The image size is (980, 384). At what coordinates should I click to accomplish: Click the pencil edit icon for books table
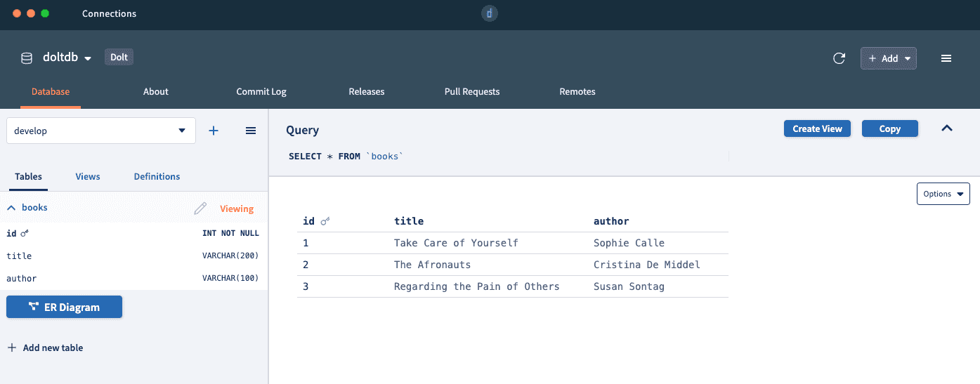click(x=201, y=208)
